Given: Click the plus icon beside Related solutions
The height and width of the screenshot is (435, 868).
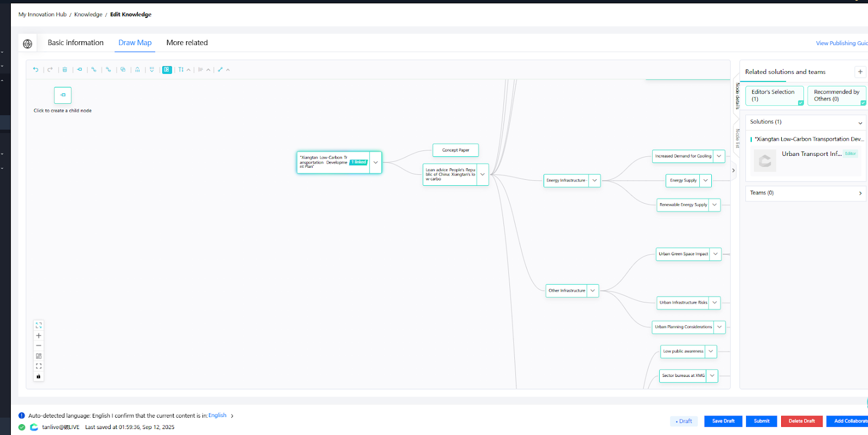Looking at the screenshot, I should tap(860, 72).
